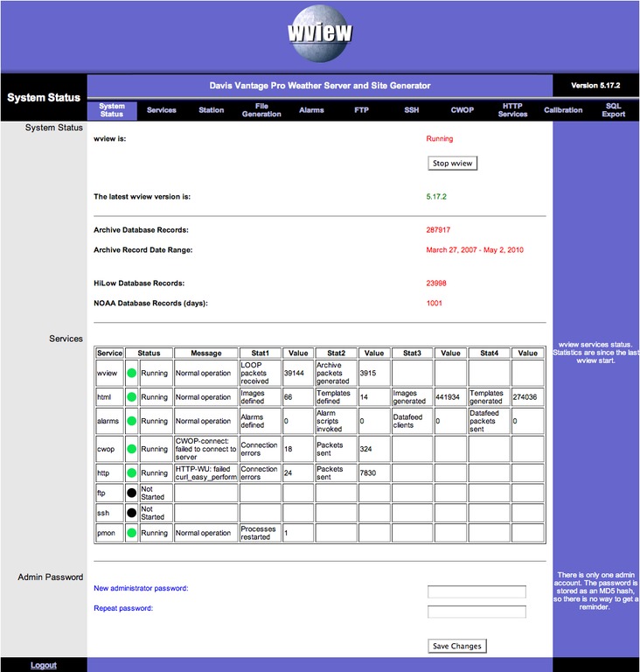The image size is (640, 672).
Task: Open the Alarms configuration tab
Action: (311, 110)
